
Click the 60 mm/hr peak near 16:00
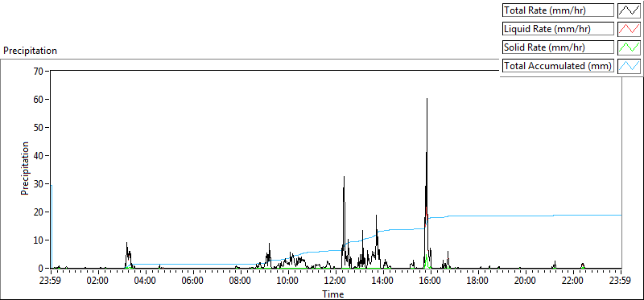[427, 99]
